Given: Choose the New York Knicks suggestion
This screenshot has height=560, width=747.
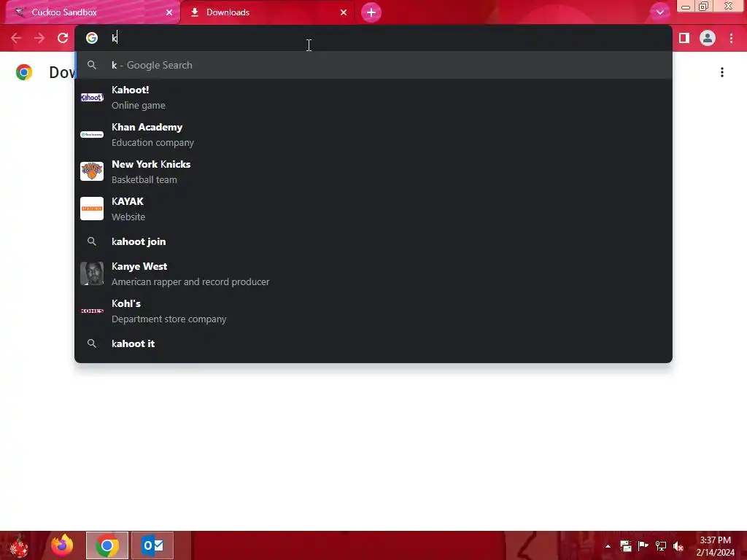Looking at the screenshot, I should 373,172.
